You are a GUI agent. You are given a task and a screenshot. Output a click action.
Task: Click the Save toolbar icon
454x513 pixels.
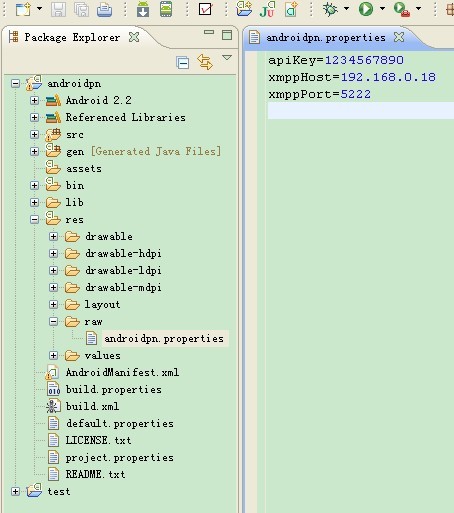pos(58,9)
